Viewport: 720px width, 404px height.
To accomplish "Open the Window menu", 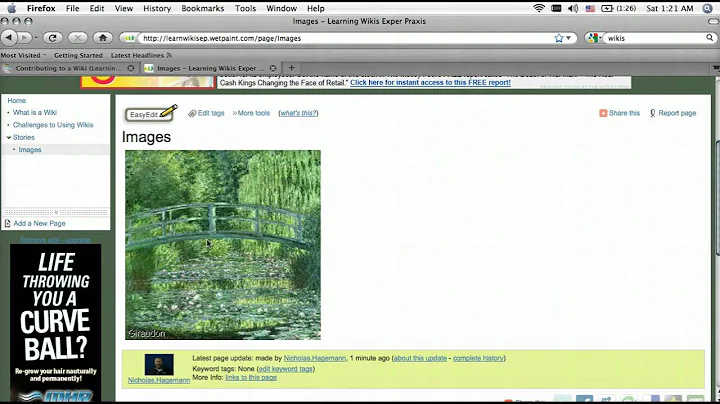I will point(281,8).
